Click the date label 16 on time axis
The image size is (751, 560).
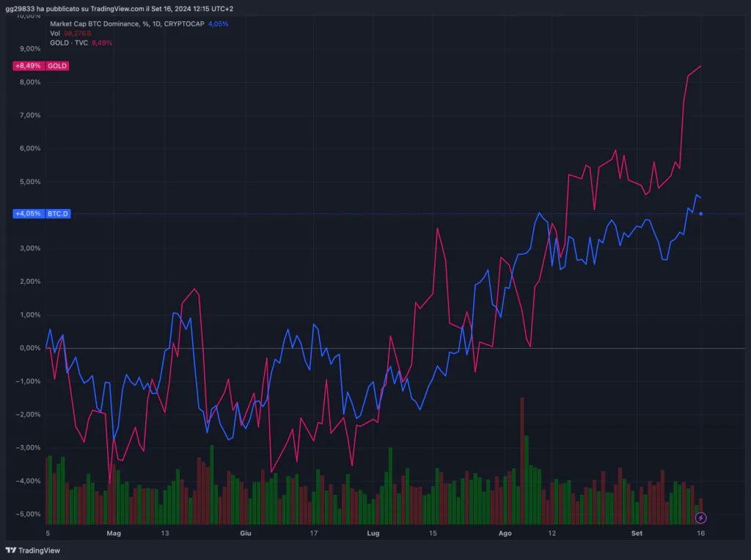701,534
